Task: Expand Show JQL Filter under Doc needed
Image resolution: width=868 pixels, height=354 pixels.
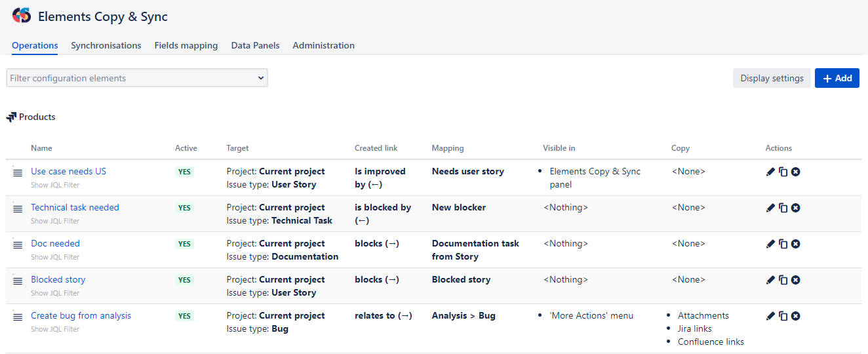Action: (x=55, y=257)
